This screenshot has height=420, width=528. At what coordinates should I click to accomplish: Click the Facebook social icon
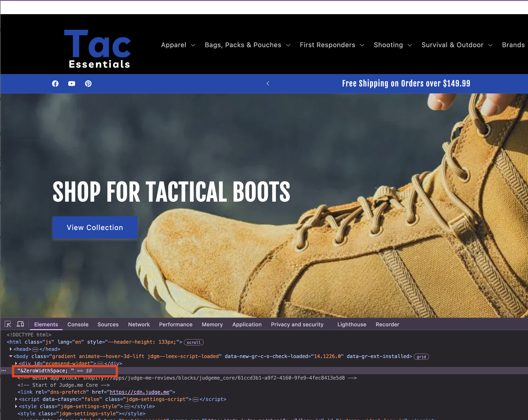55,84
